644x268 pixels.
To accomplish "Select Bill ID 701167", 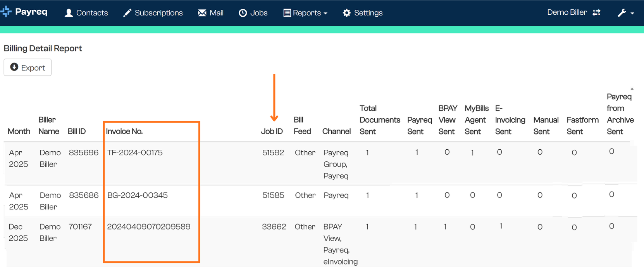I will coord(80,227).
